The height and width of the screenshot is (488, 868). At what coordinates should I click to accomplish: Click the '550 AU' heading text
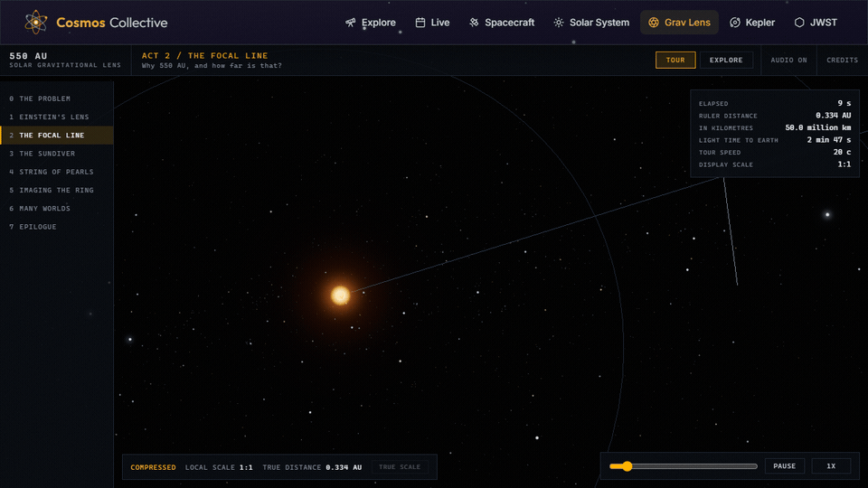pos(28,56)
